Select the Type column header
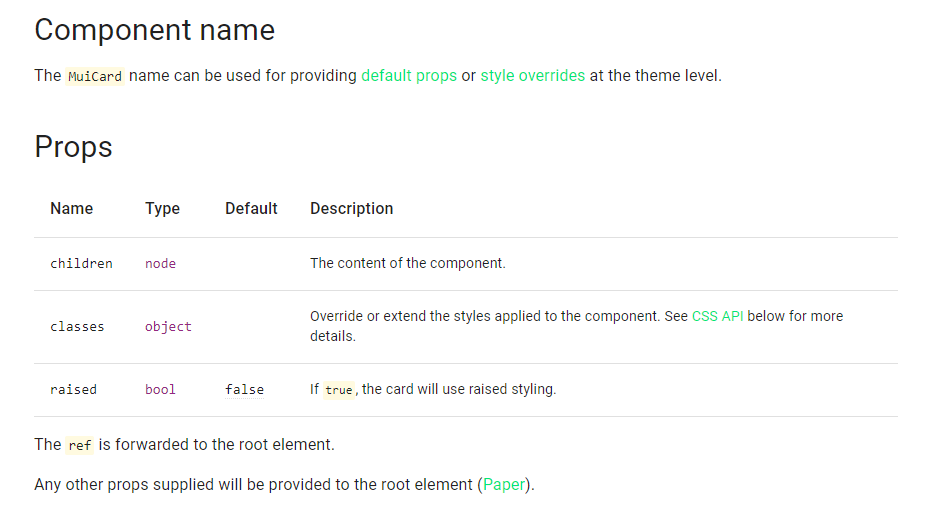This screenshot has height=520, width=942. click(162, 209)
